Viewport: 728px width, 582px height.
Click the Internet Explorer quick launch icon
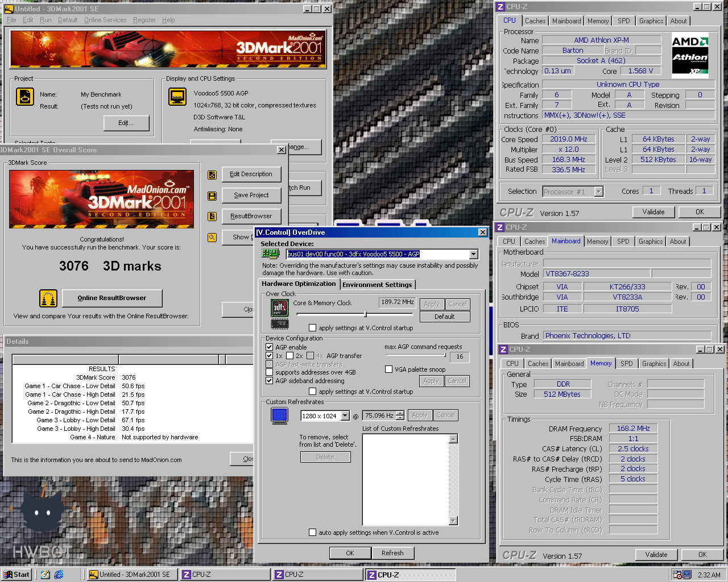59,575
